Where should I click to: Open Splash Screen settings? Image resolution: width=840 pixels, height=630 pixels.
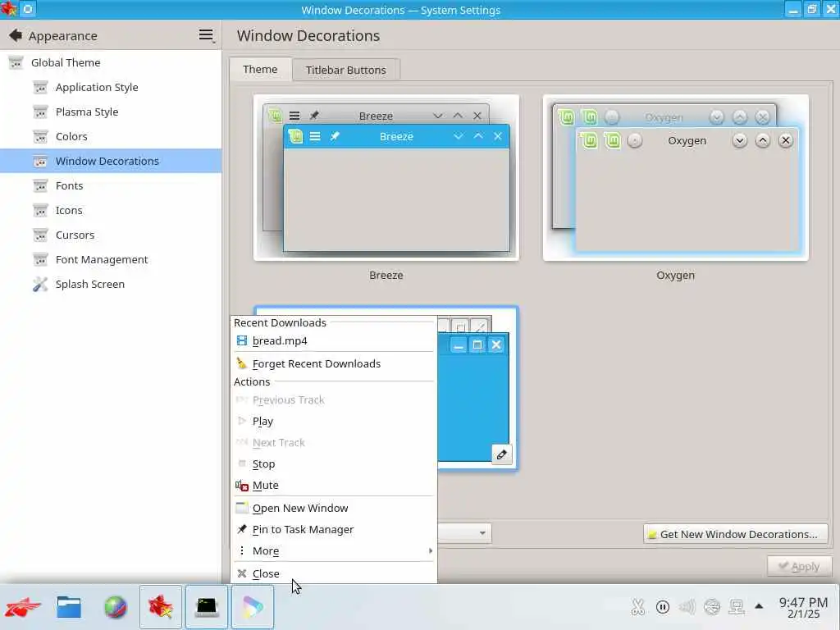111,285
